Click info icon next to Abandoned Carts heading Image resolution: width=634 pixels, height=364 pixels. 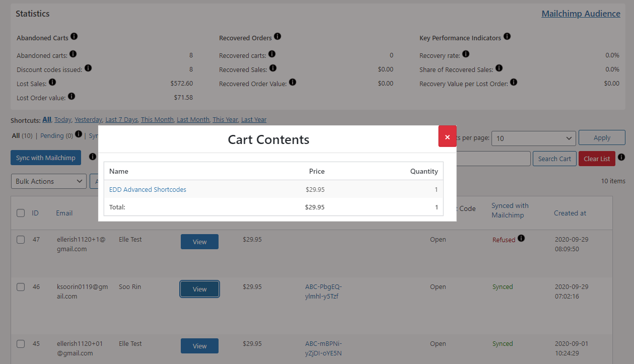click(x=74, y=37)
